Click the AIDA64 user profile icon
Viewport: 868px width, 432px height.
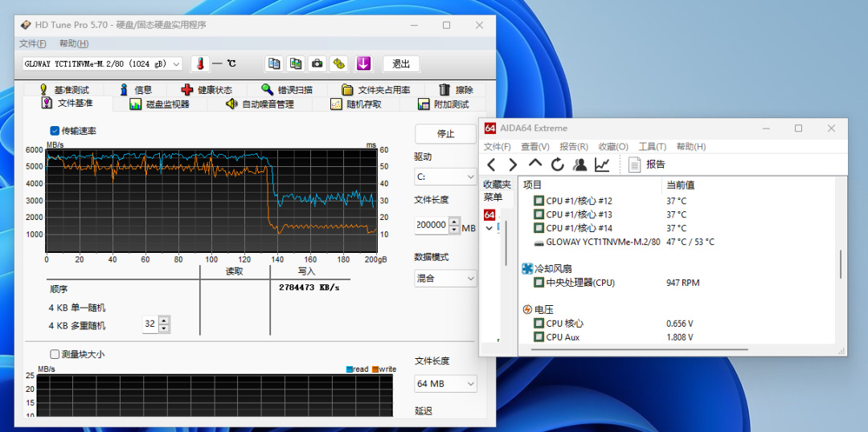pyautogui.click(x=579, y=165)
